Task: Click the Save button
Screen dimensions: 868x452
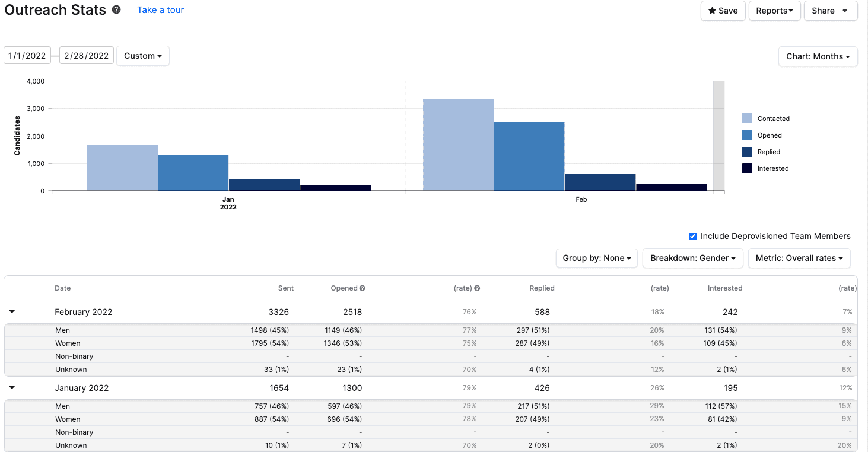Action: click(723, 11)
